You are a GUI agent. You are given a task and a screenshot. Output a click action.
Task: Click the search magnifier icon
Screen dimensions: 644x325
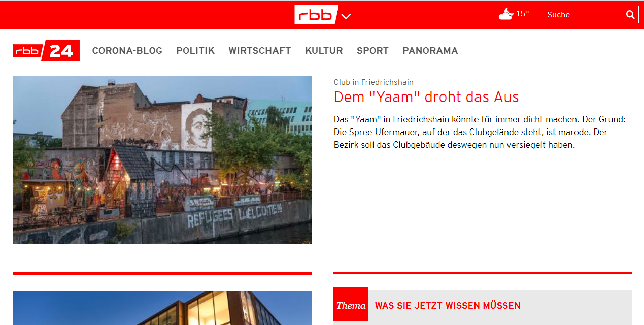coord(630,15)
